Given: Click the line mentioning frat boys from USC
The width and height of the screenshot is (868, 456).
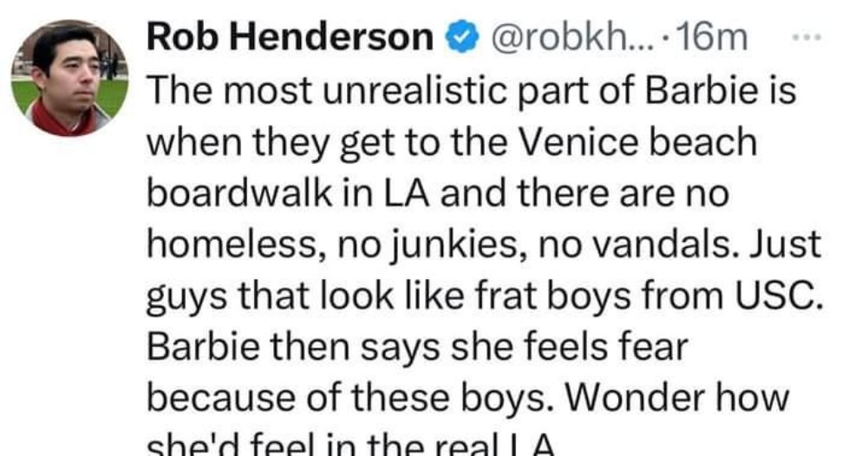Looking at the screenshot, I should (485, 296).
